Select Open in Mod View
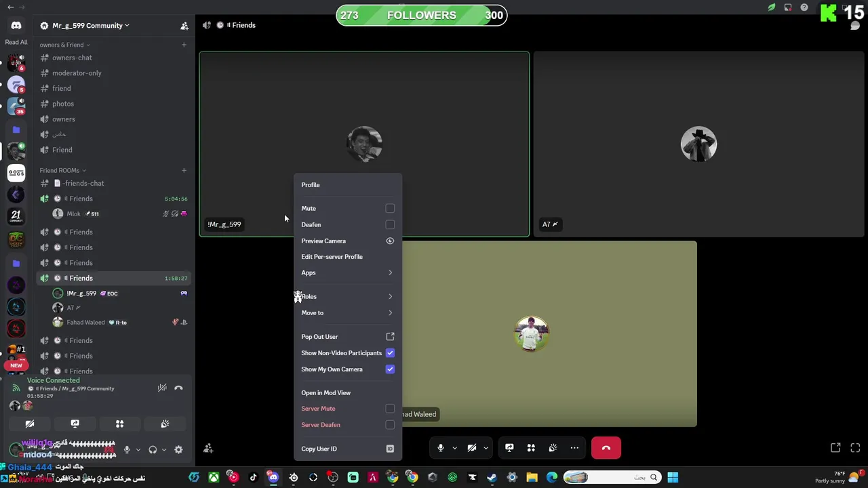868x488 pixels. click(348, 393)
